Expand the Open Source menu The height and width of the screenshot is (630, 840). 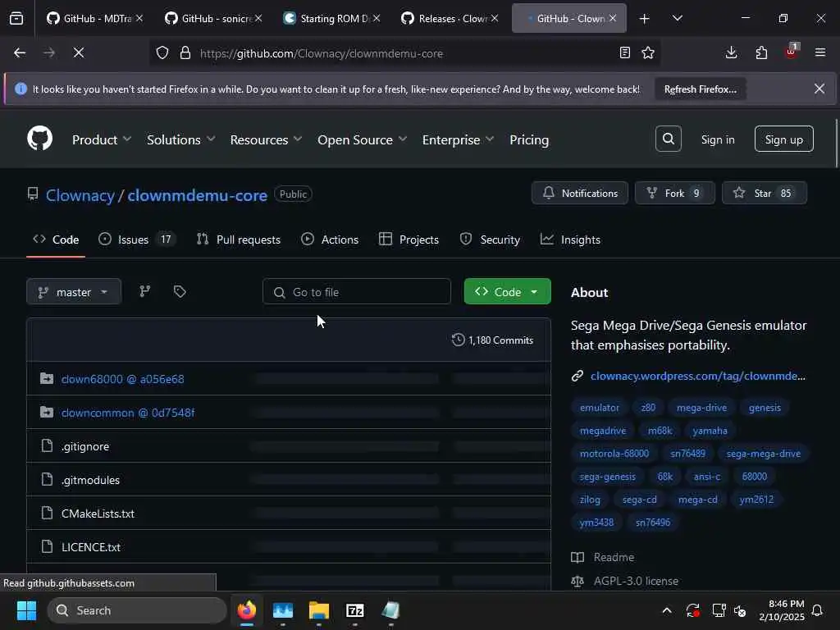coord(362,139)
